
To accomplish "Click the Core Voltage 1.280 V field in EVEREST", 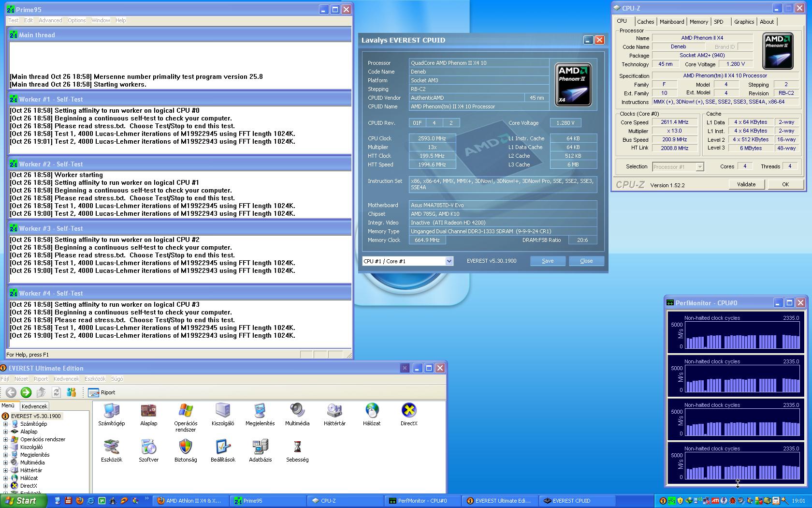I will [565, 123].
